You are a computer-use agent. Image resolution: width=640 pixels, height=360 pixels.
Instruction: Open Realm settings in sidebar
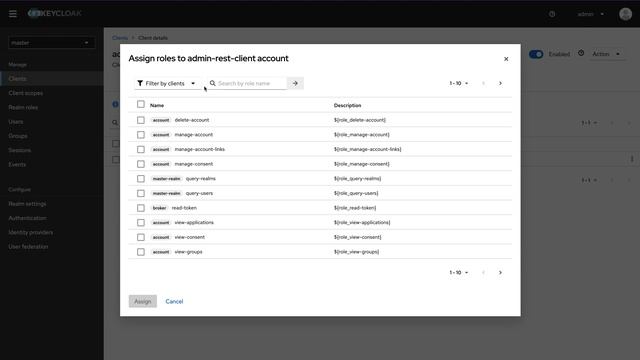tap(27, 204)
